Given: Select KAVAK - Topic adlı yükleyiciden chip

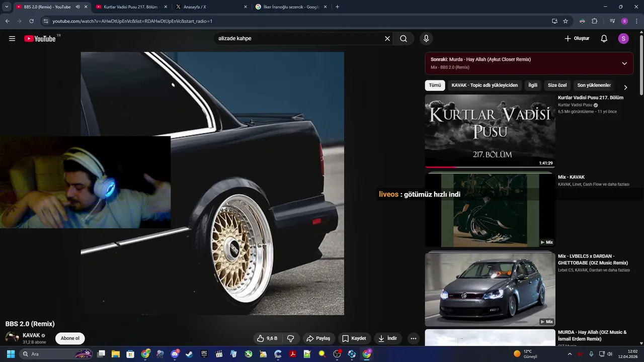Looking at the screenshot, I should [x=485, y=85].
